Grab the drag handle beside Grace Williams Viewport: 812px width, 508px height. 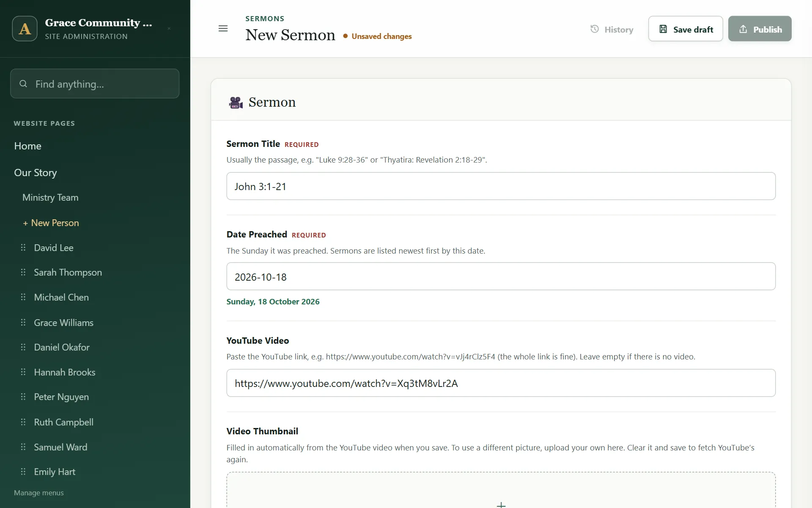[x=23, y=323]
